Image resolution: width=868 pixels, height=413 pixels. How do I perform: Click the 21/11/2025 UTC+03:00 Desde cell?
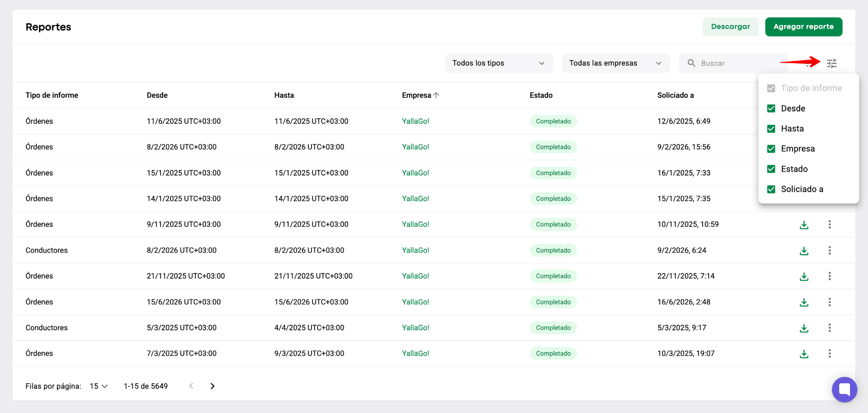186,276
